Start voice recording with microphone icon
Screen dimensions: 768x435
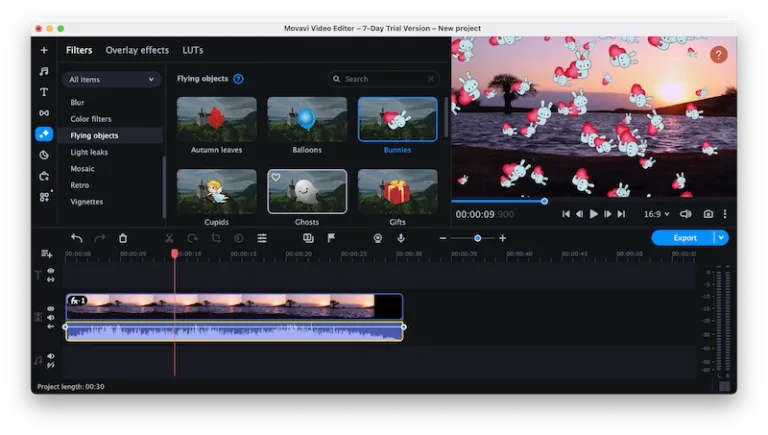click(401, 238)
